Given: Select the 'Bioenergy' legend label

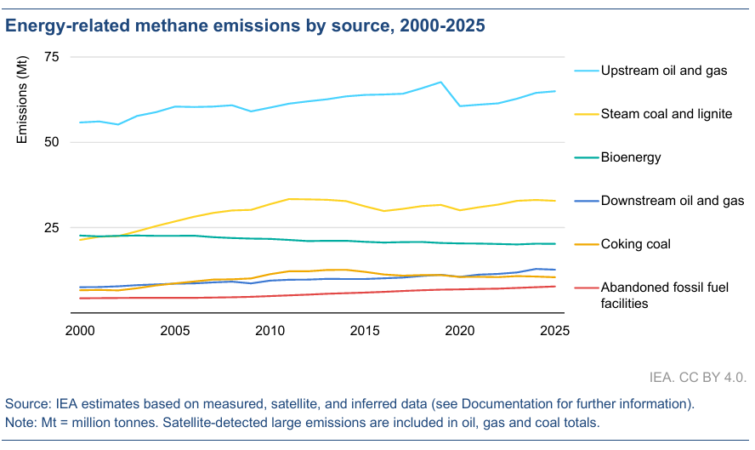Looking at the screenshot, I should coord(631,157).
